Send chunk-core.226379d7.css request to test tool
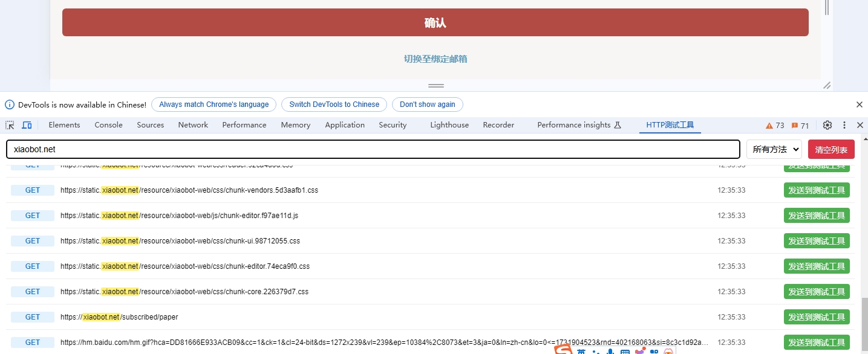Screen dimensions: 868x354 pos(817,292)
